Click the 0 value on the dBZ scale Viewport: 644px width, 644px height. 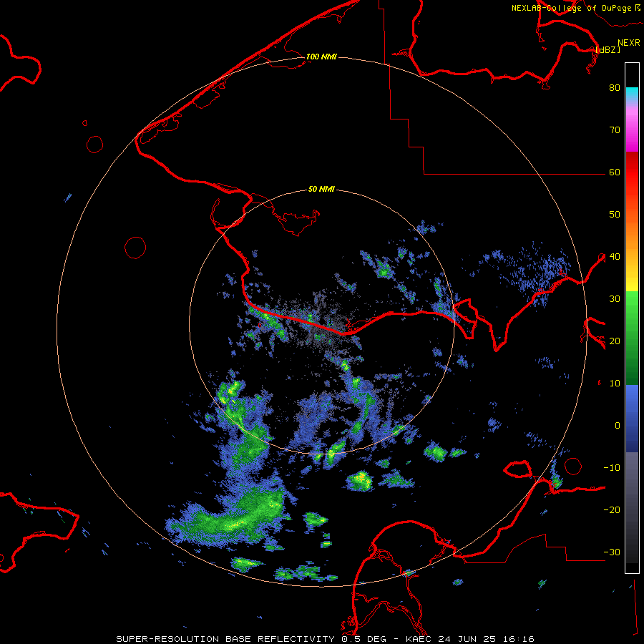point(618,426)
